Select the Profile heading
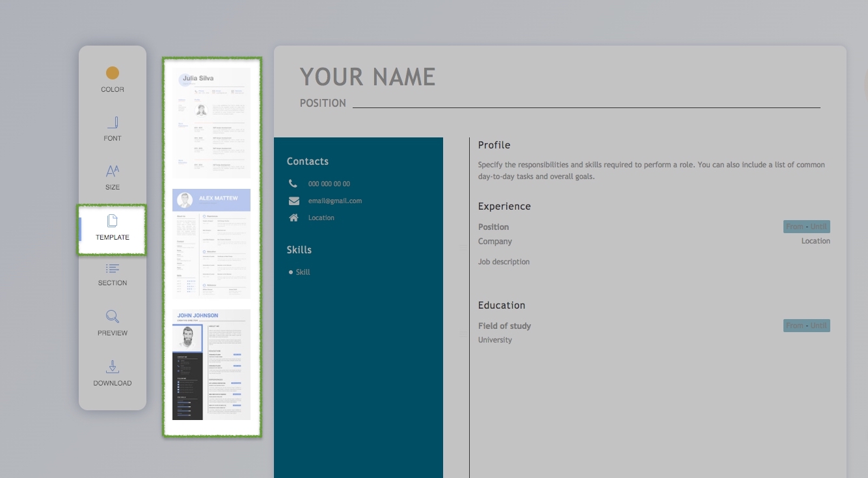The height and width of the screenshot is (478, 868). (x=495, y=145)
